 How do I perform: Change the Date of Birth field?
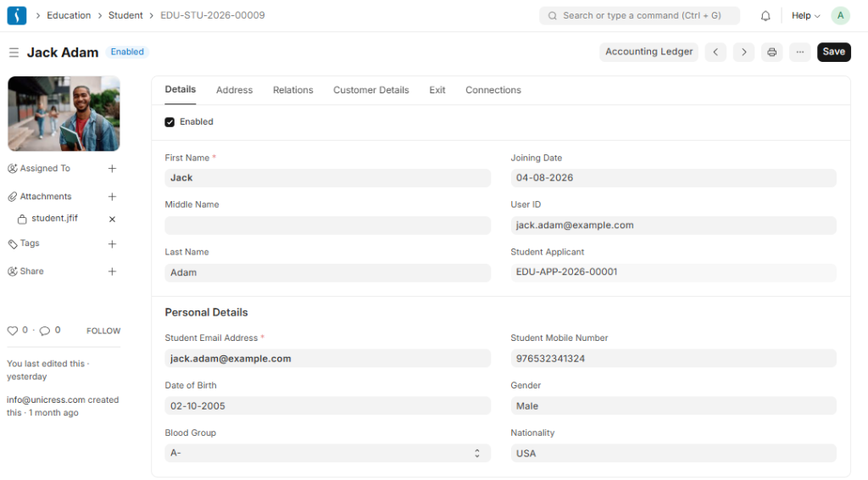(327, 406)
